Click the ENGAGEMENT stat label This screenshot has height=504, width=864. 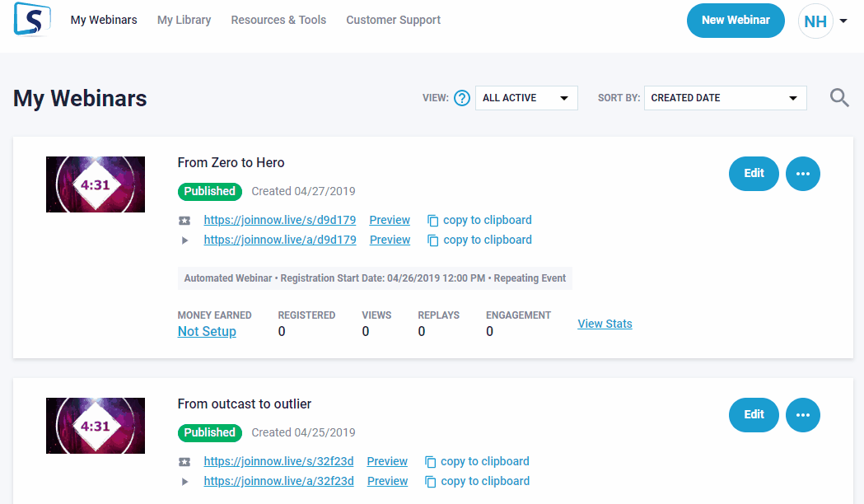click(519, 315)
